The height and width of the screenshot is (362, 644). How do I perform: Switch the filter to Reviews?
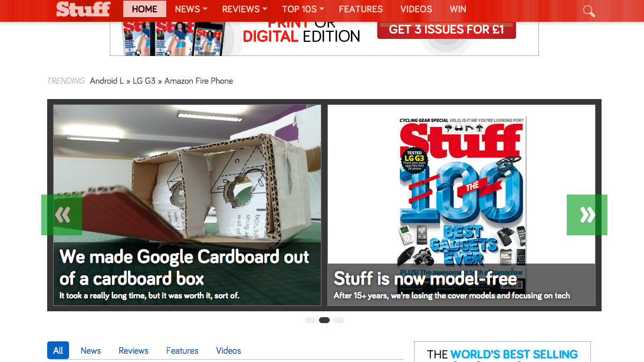133,350
